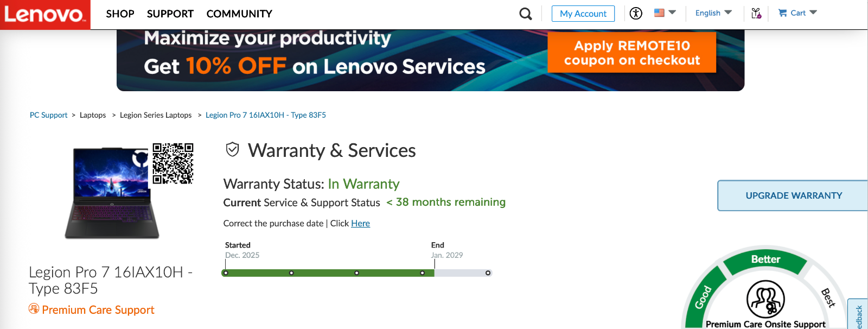Screen dimensions: 868x329
Task: Open the icon beside the language selector
Action: point(756,13)
